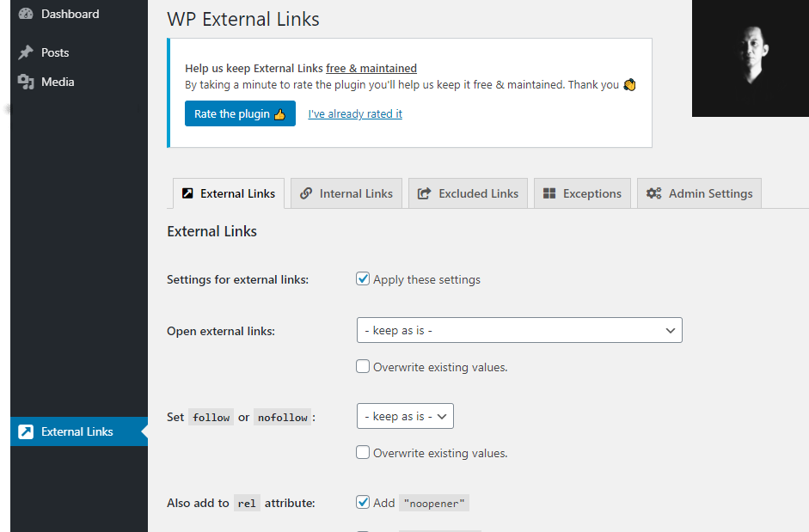
Task: Uncheck the Apply these settings checkbox
Action: [363, 279]
